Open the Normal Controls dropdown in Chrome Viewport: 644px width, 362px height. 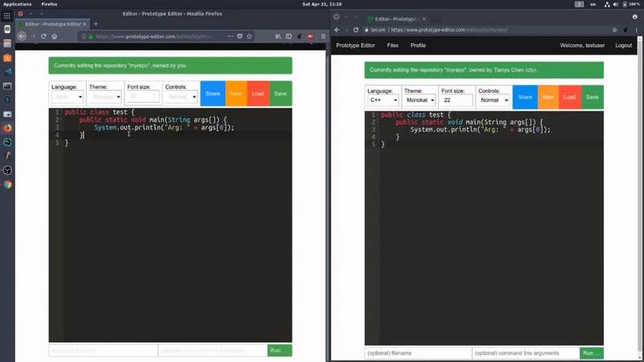pos(494,100)
